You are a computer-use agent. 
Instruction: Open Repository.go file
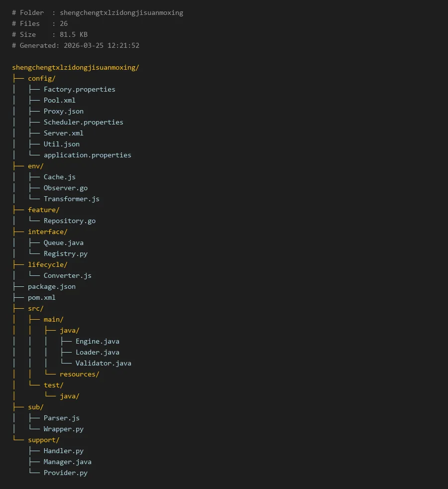(69, 221)
